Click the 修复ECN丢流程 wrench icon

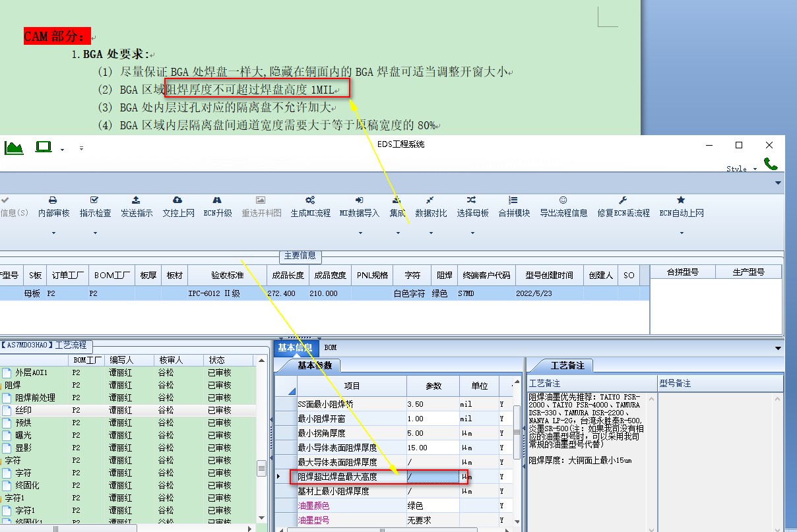point(623,200)
